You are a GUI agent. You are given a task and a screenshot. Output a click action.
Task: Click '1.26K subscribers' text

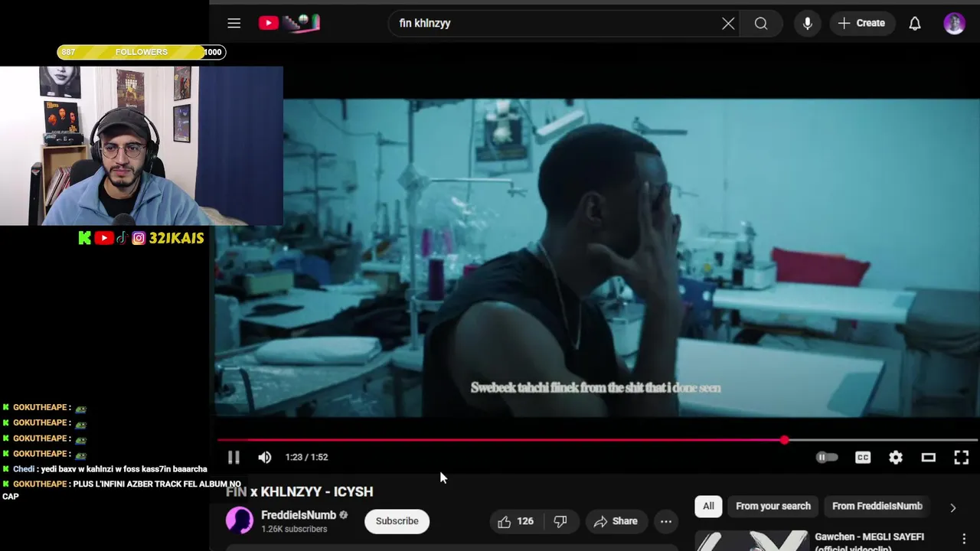[294, 529]
